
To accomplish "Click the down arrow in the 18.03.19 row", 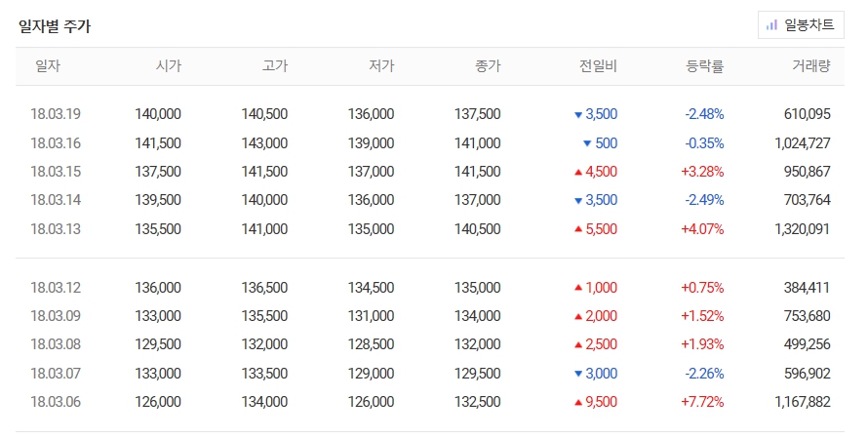I will pos(578,115).
